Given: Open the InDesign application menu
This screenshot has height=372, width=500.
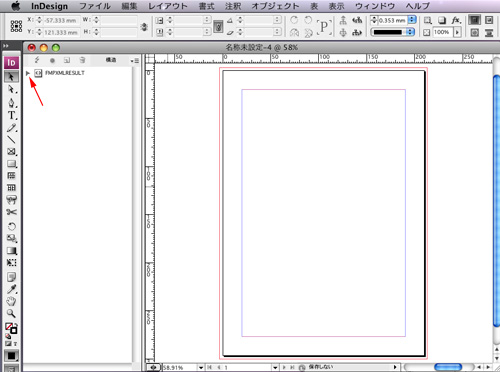Looking at the screenshot, I should coord(49,6).
